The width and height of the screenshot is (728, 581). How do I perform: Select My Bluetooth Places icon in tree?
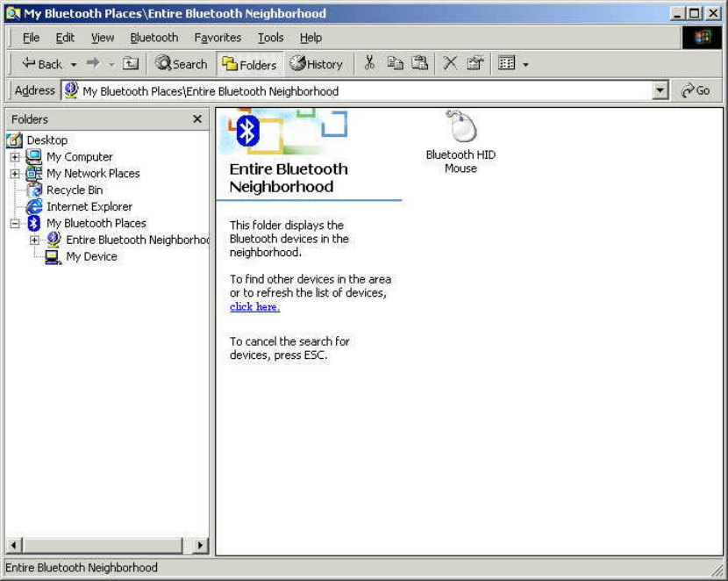[x=34, y=223]
